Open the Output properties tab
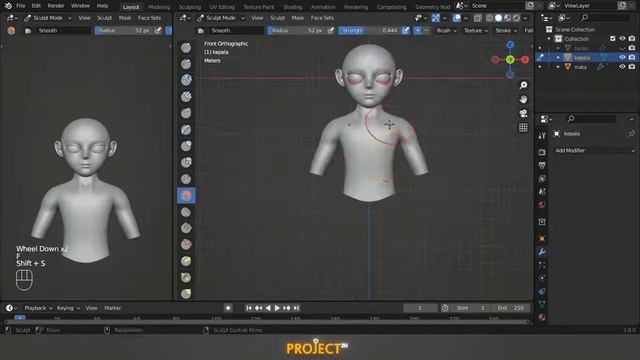Screen dimensions: 640x360 pos(542,165)
